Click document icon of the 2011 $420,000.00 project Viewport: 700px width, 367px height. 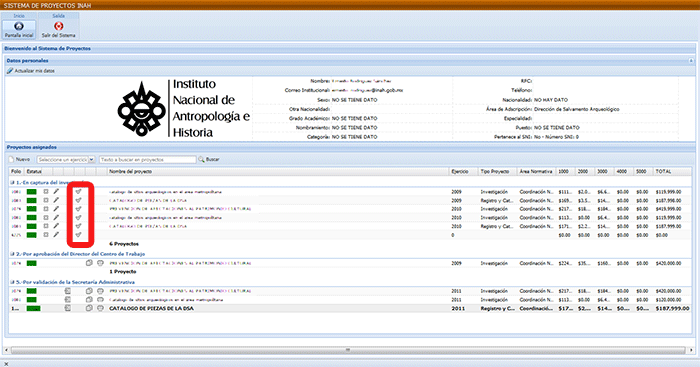click(67, 291)
